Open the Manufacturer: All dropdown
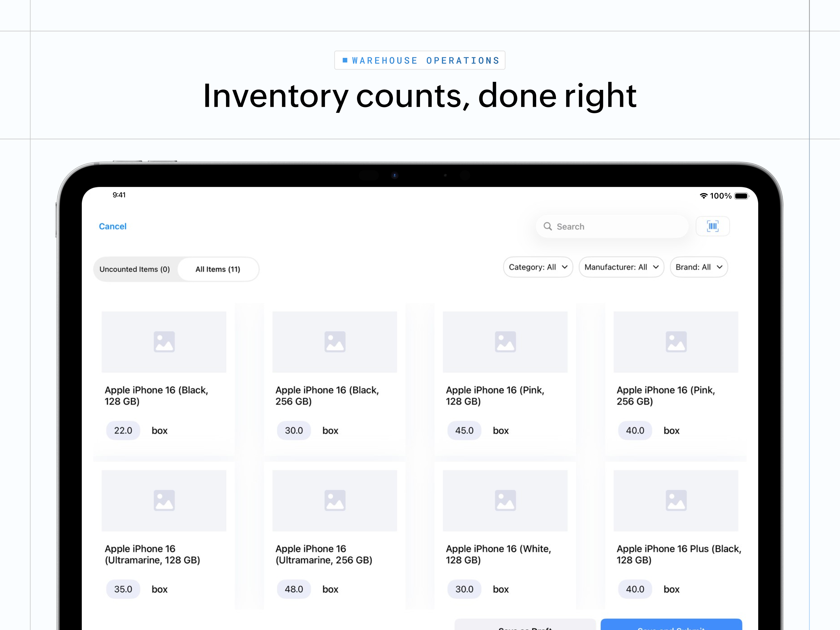 [x=621, y=267]
